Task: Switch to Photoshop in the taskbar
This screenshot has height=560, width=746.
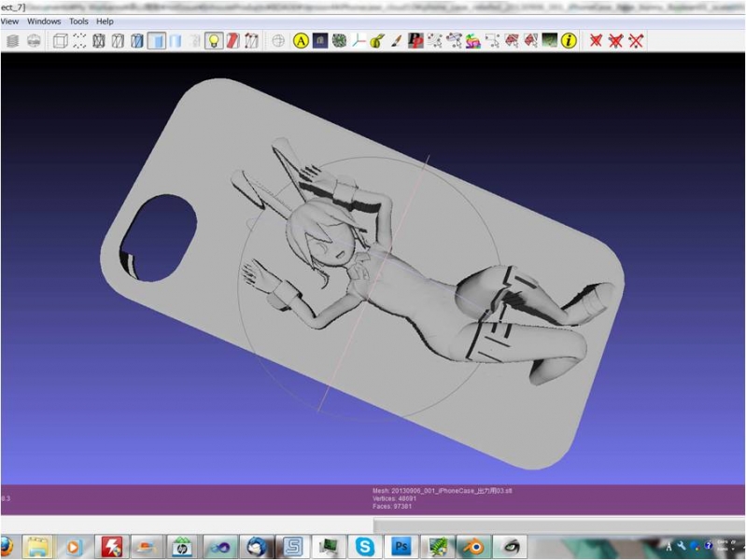Action: [401, 547]
